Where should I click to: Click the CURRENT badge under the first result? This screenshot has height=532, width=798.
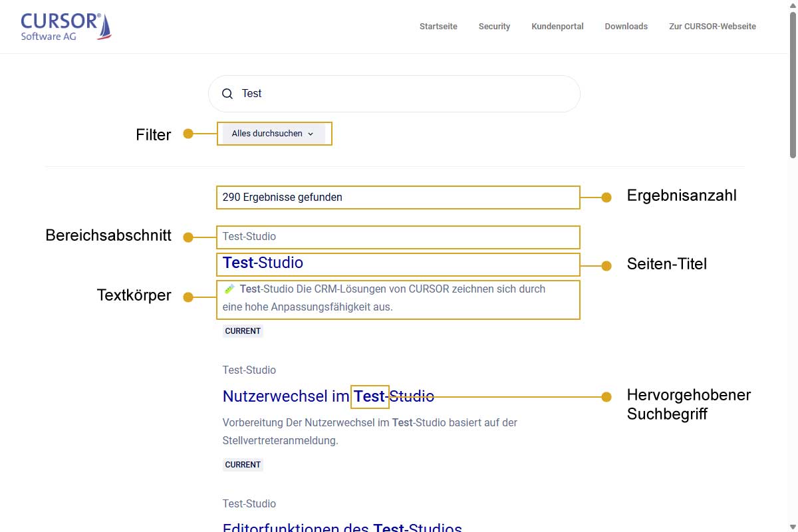pyautogui.click(x=243, y=331)
